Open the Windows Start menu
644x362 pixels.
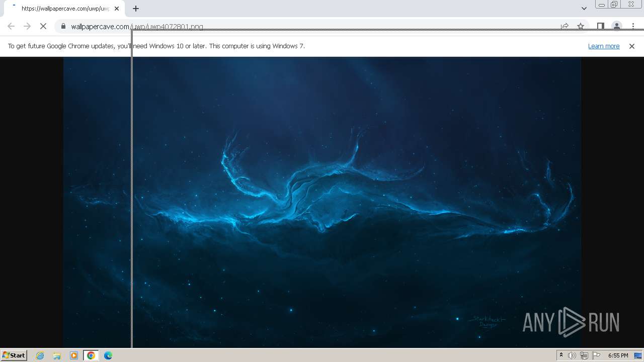(x=14, y=355)
